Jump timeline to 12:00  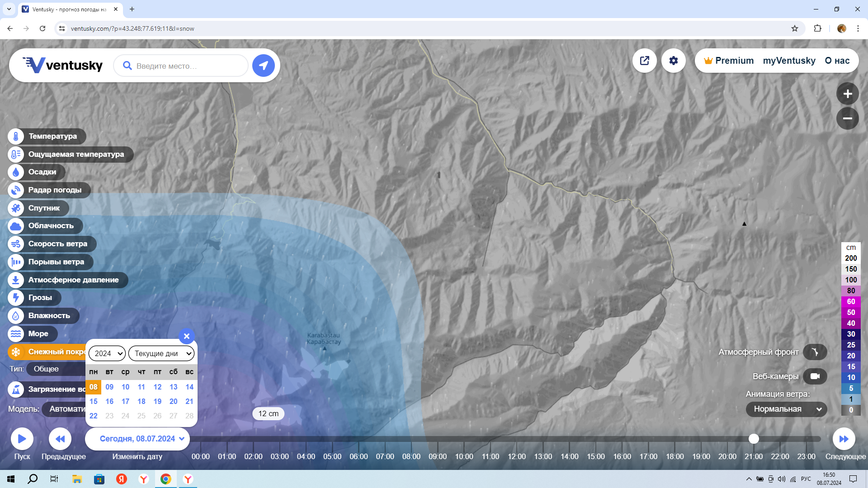pos(517,456)
